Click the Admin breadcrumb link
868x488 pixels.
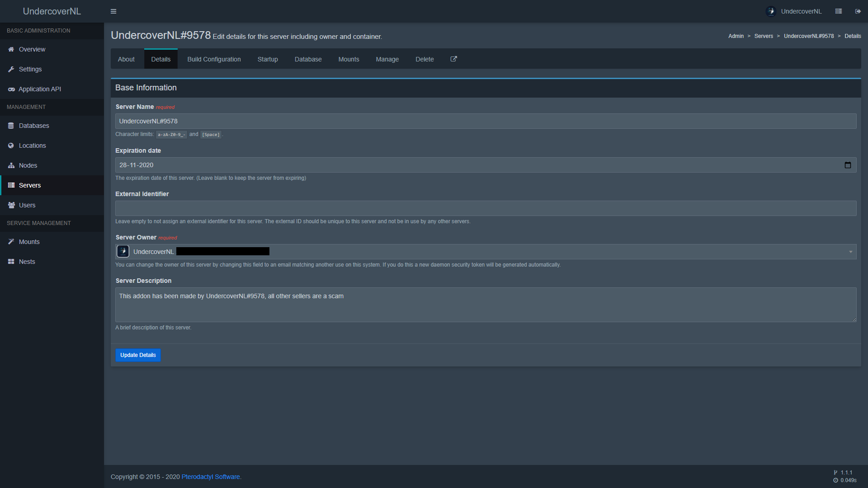(x=736, y=36)
